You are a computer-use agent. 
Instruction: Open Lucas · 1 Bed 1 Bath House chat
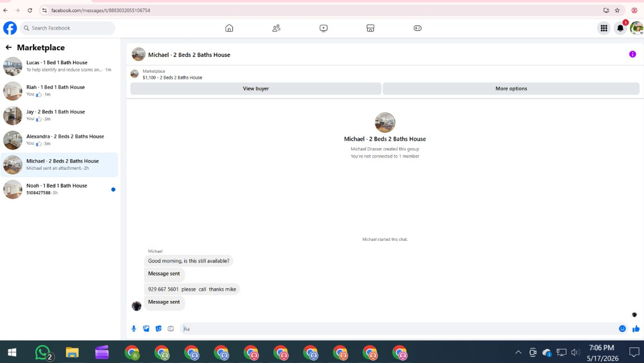point(59,66)
